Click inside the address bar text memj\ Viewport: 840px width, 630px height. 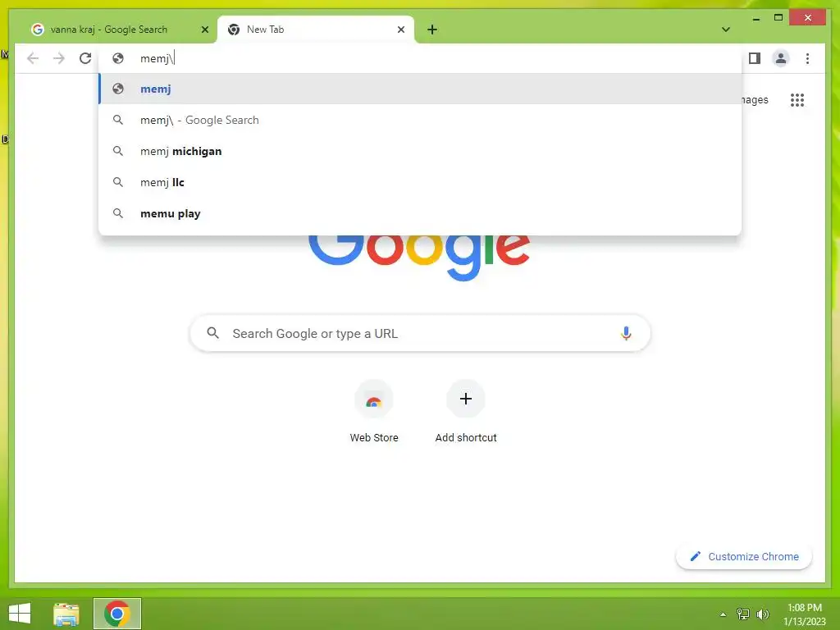coord(157,58)
